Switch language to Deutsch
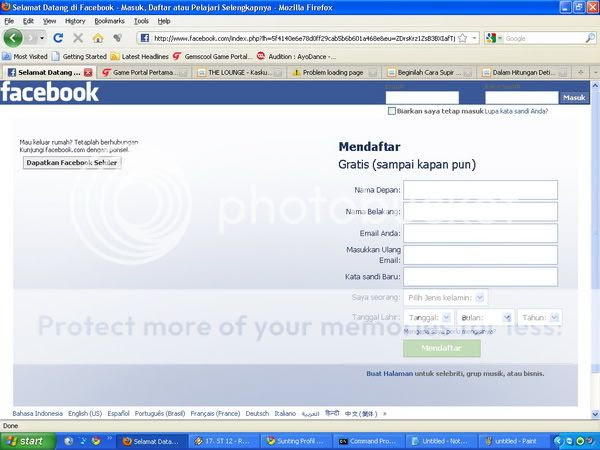Image resolution: width=600 pixels, height=450 pixels. click(x=257, y=414)
